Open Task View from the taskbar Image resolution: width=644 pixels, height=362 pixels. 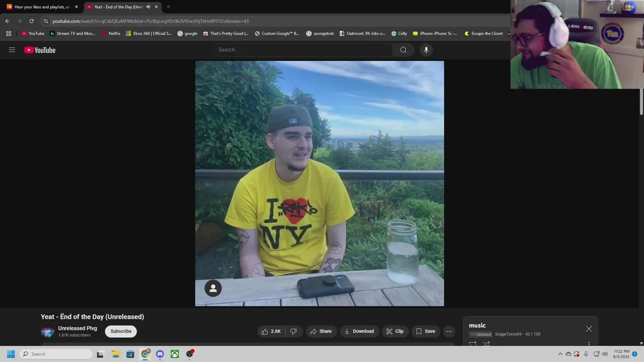[100, 354]
